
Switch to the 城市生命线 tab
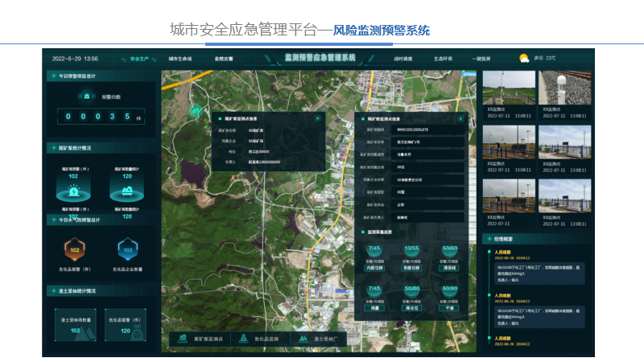(180, 59)
